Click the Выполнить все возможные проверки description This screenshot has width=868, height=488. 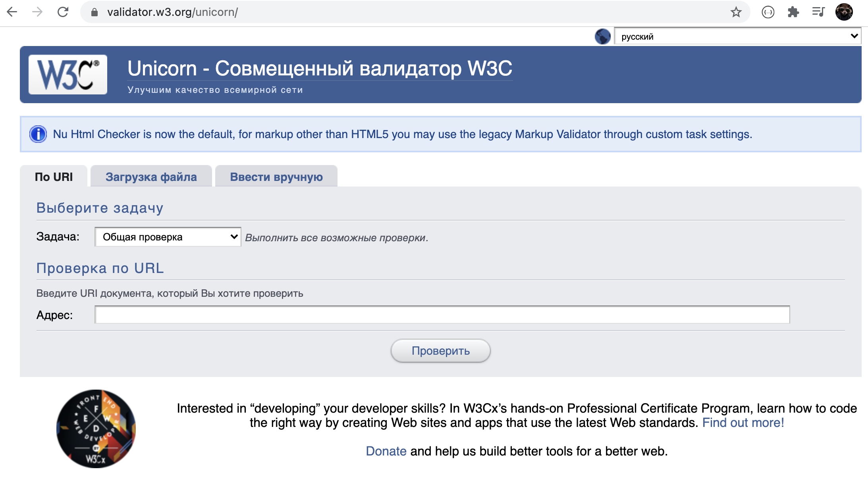337,238
